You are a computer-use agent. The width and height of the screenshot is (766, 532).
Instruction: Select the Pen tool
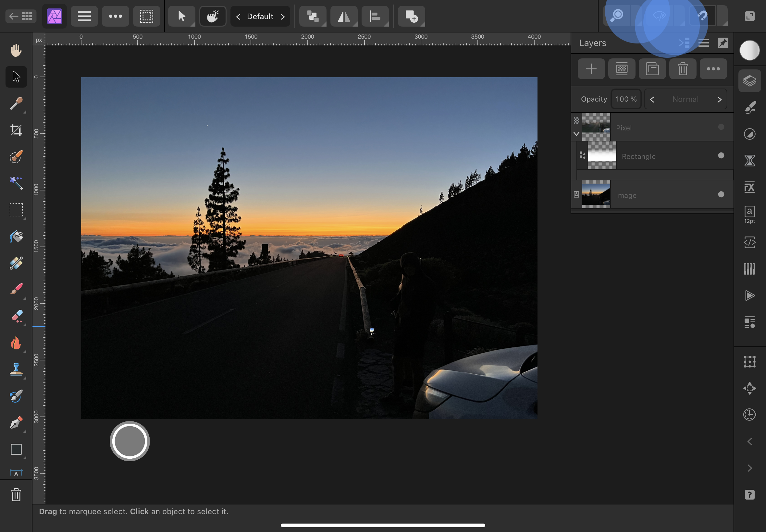[16, 423]
